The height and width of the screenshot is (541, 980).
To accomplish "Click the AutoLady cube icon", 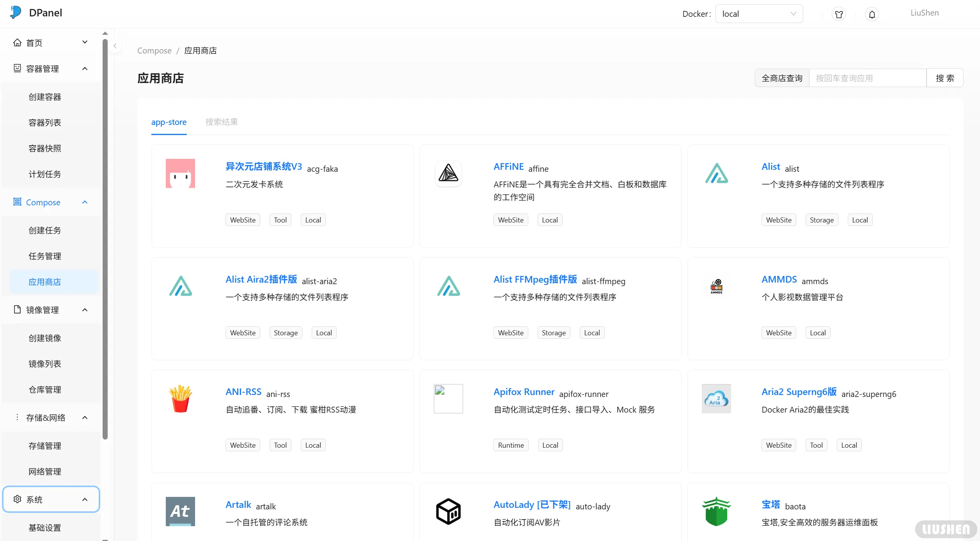I will [448, 511].
